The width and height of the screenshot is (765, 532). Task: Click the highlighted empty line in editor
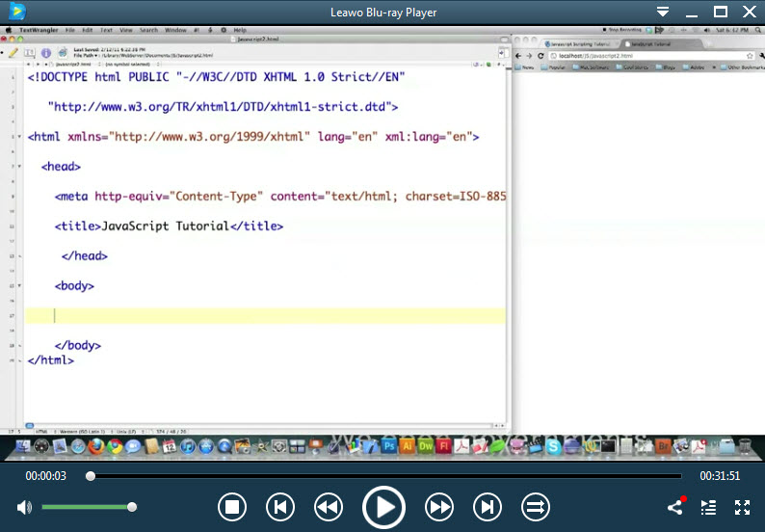click(265, 316)
